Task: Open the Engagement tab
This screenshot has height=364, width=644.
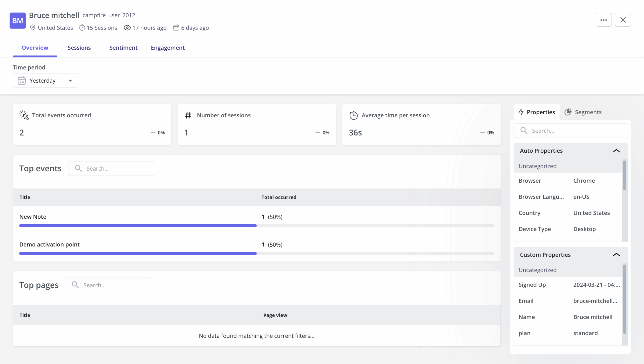Action: coord(168,48)
